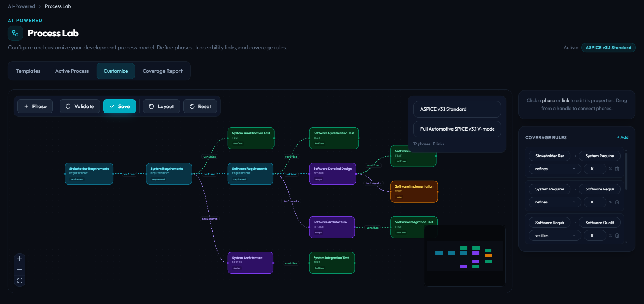Open the verifies link type dropdown
644x304 pixels.
555,235
